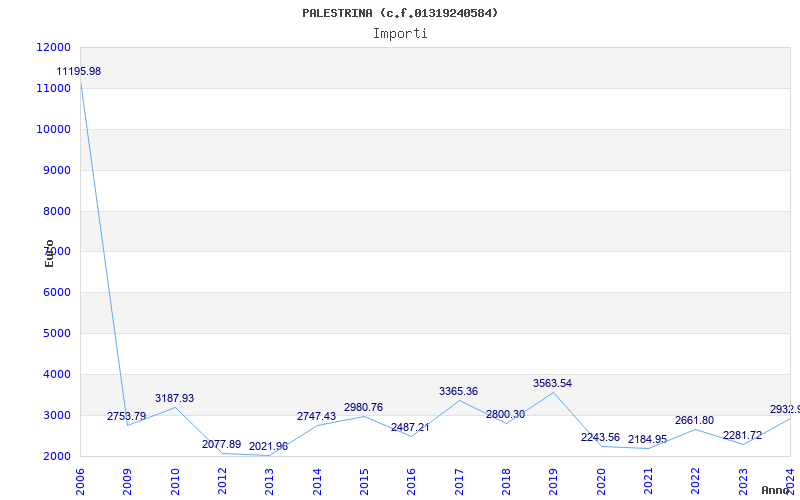
Task: Click the 2077.89 data label
Action: [x=221, y=444]
